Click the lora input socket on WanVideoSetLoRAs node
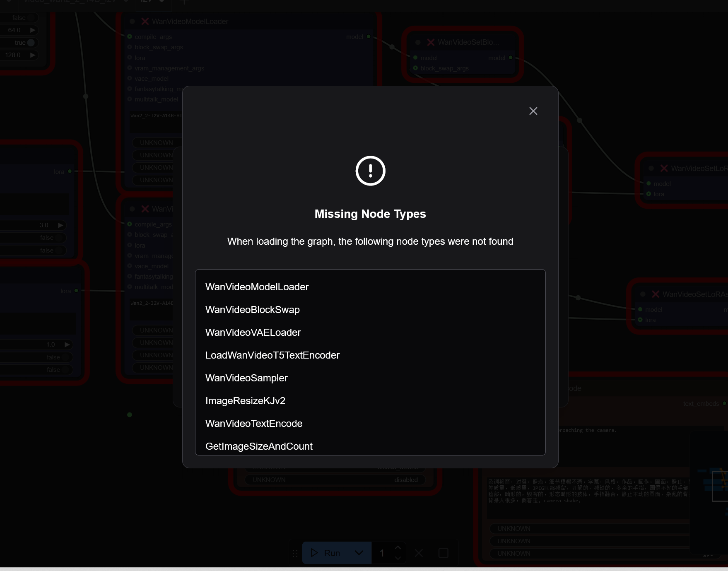 pos(640,320)
